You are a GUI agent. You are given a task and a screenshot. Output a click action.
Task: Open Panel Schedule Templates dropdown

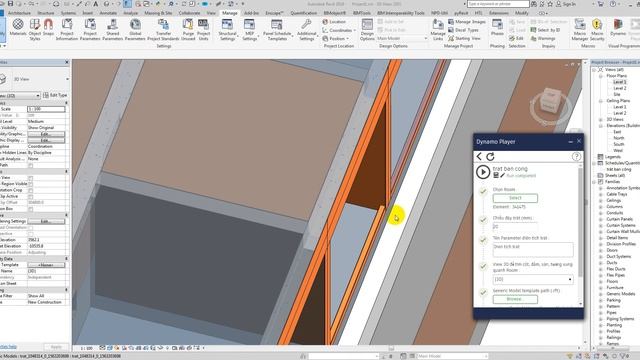coord(277,29)
